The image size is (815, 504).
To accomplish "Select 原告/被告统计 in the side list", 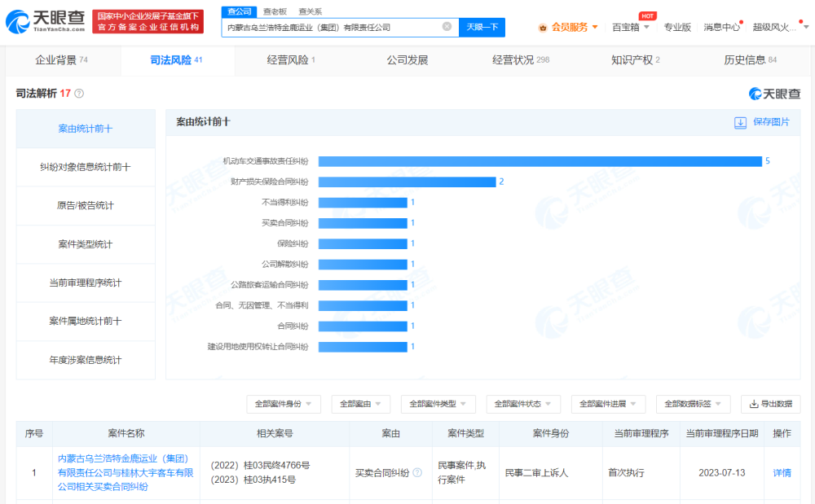I will [86, 205].
